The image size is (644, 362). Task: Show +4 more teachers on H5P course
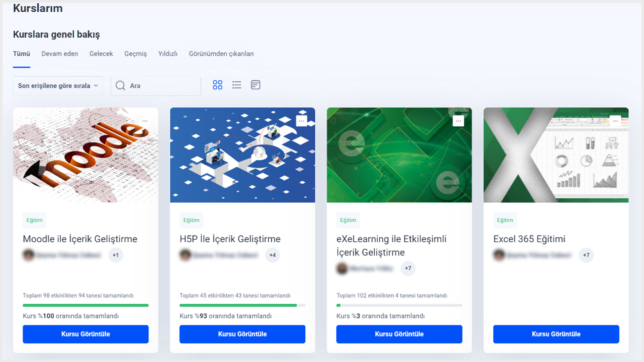coord(273,255)
